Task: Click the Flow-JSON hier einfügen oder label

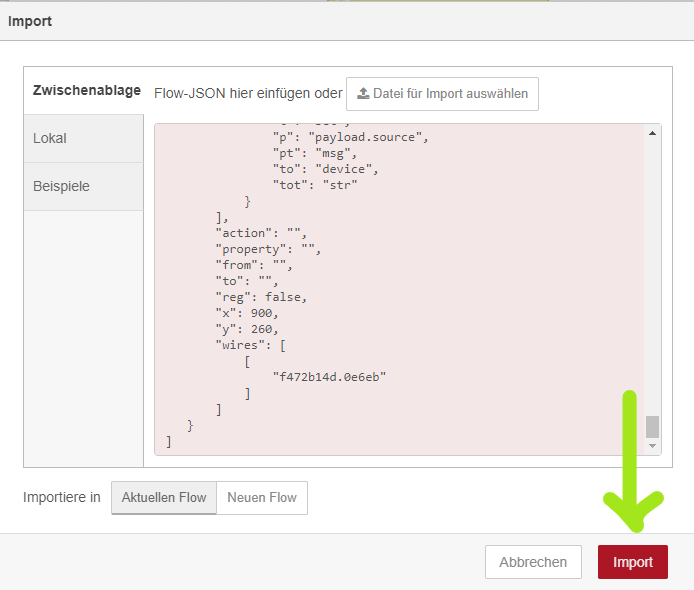Action: point(248,93)
